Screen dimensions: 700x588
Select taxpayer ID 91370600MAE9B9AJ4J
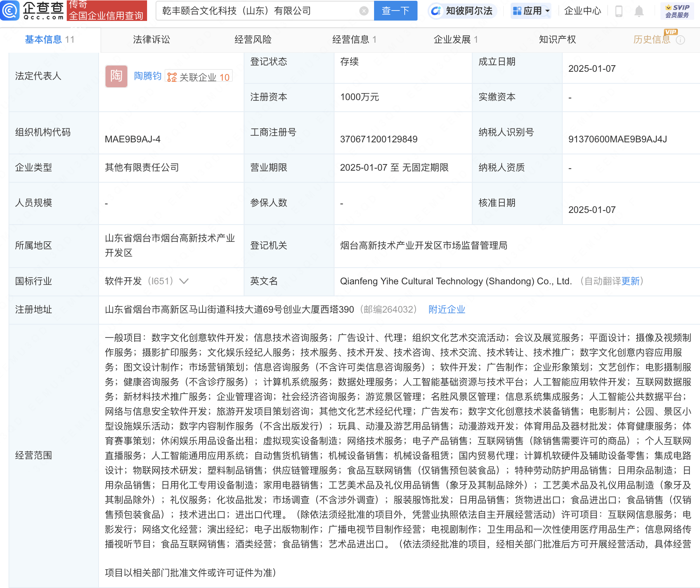pos(617,139)
